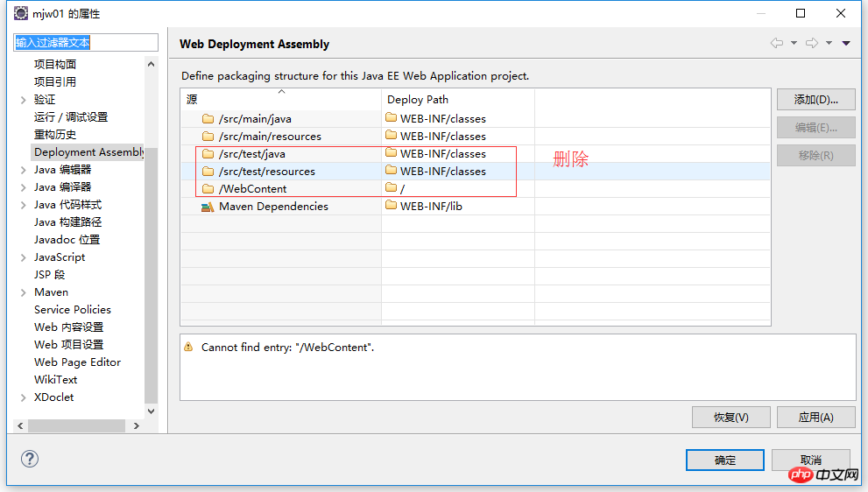The width and height of the screenshot is (868, 492).
Task: Select the Maven Dependencies library icon
Action: [208, 207]
